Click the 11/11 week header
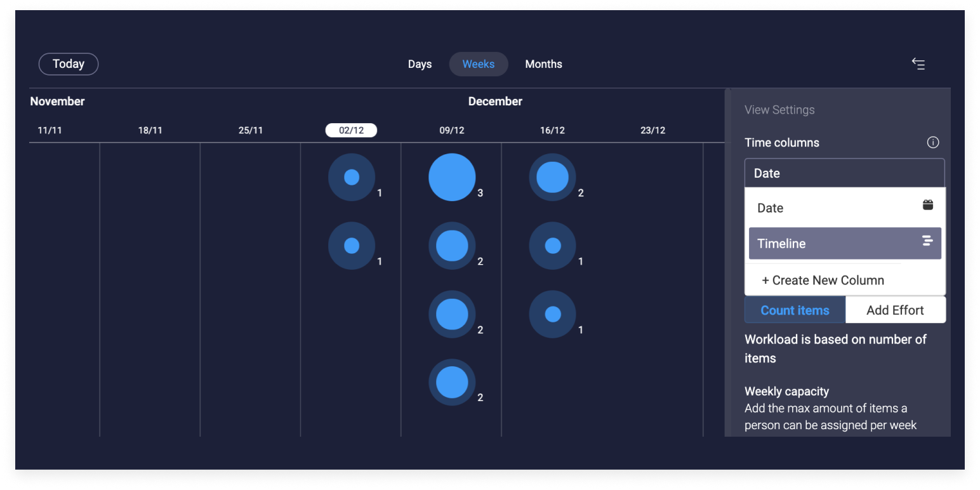Viewport: 980px width, 490px height. click(50, 130)
